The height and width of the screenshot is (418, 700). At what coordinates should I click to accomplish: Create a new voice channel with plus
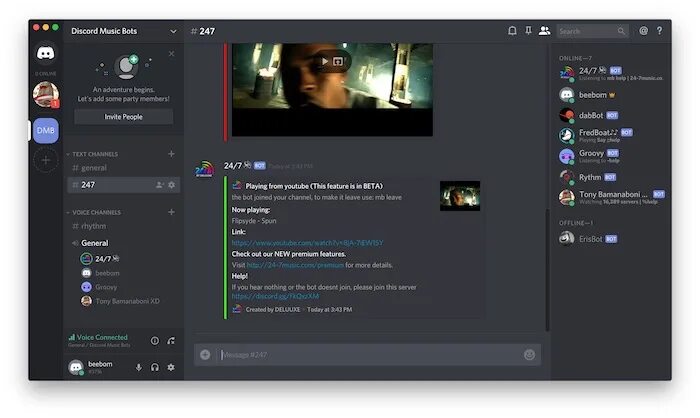coord(171,212)
